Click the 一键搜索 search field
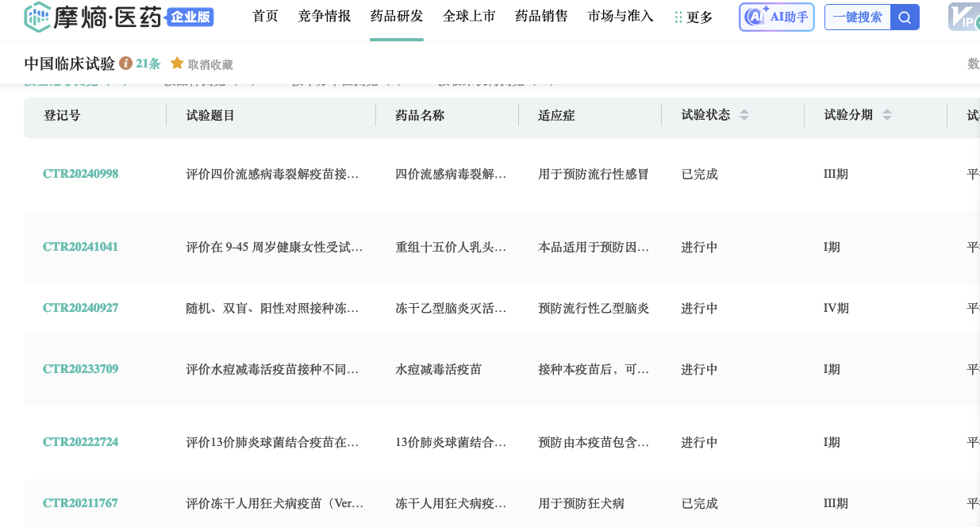Screen dimensions: 980x527 point(857,17)
